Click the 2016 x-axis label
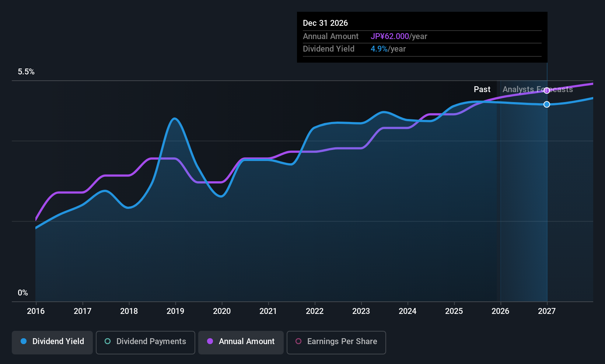The height and width of the screenshot is (364, 605). [36, 311]
